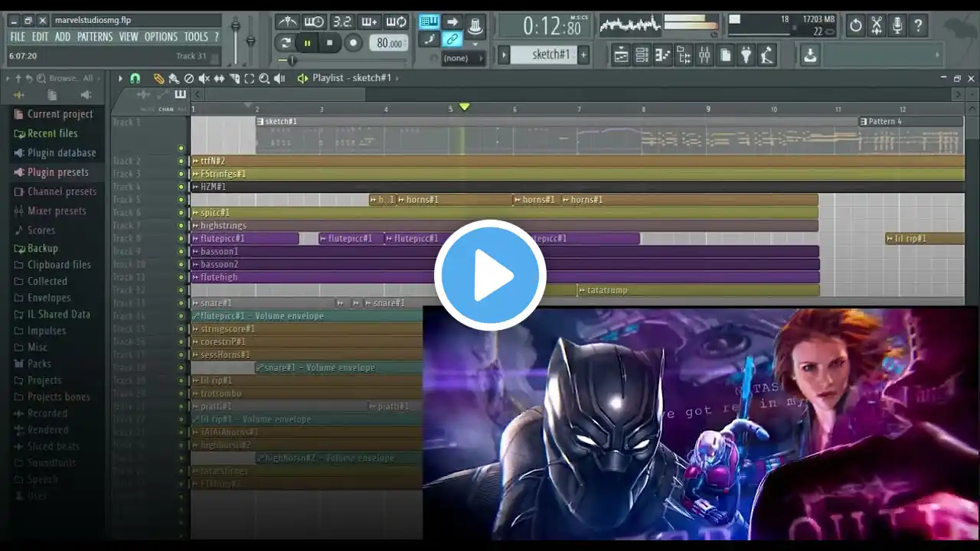980x551 pixels.
Task: Toggle the wait-for-input-to-start-playing button
Action: [314, 22]
